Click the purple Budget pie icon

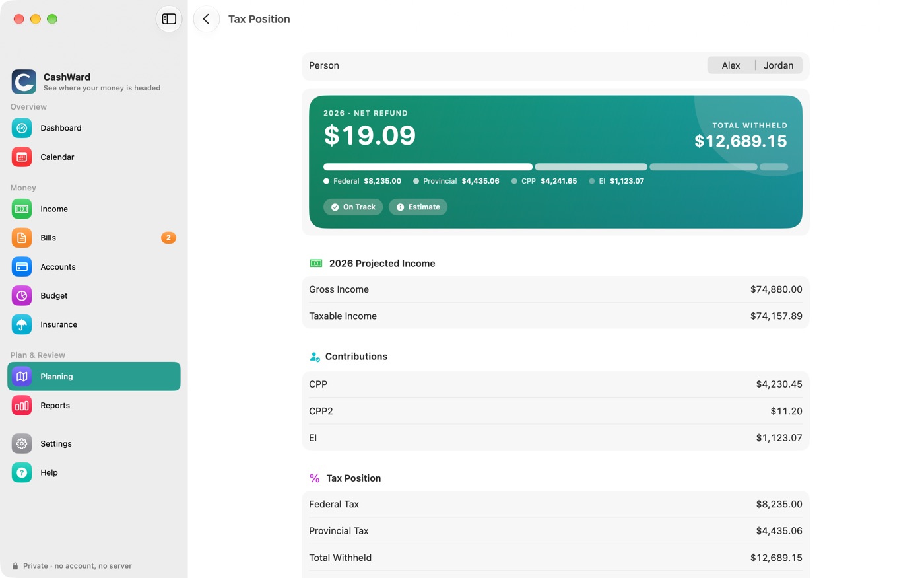click(x=22, y=296)
